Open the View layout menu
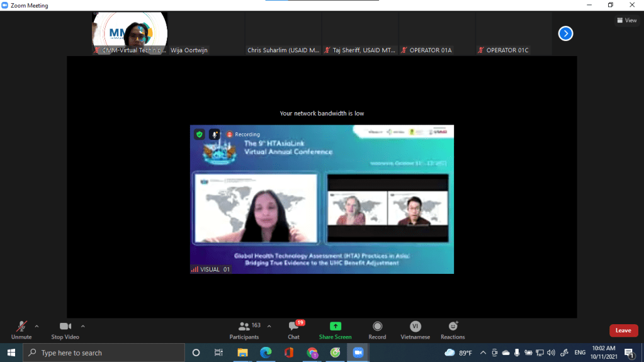This screenshot has width=644, height=362. point(626,21)
